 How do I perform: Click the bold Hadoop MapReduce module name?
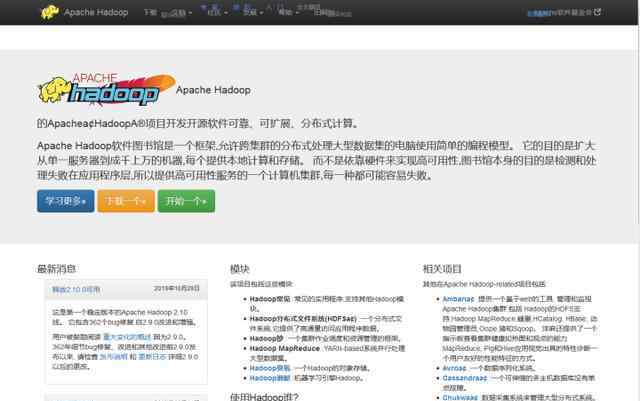point(285,348)
